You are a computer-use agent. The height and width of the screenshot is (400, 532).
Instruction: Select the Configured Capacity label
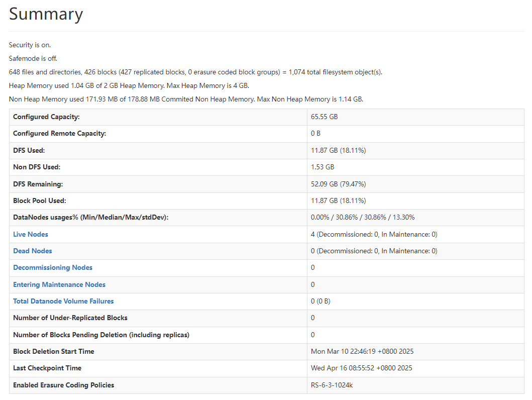pos(47,117)
